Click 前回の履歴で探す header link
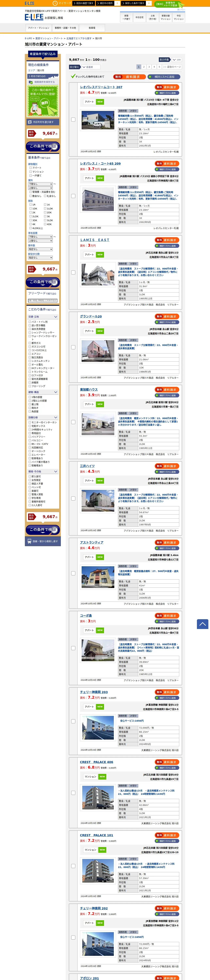Image resolution: width=210 pixels, height=980 pixels. pyautogui.click(x=83, y=3)
